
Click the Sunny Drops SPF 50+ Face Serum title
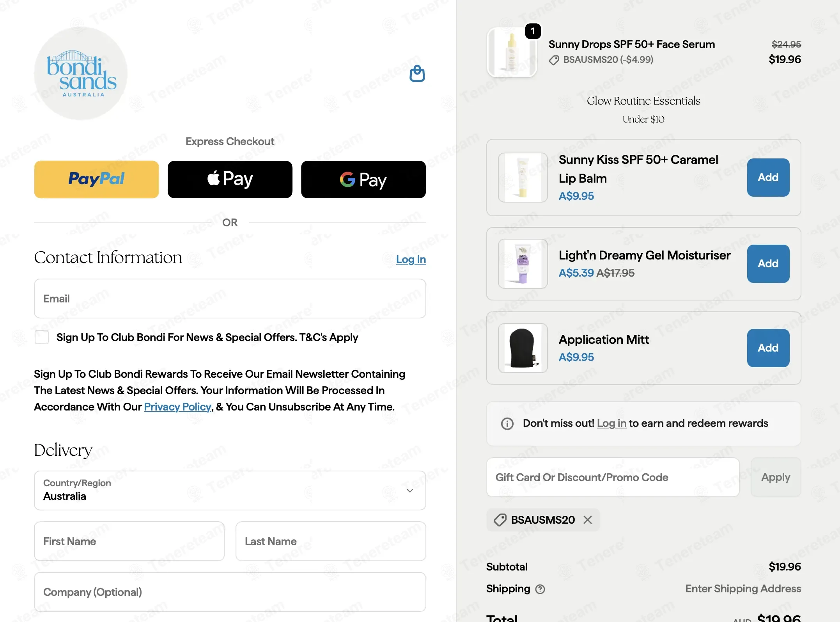click(631, 44)
